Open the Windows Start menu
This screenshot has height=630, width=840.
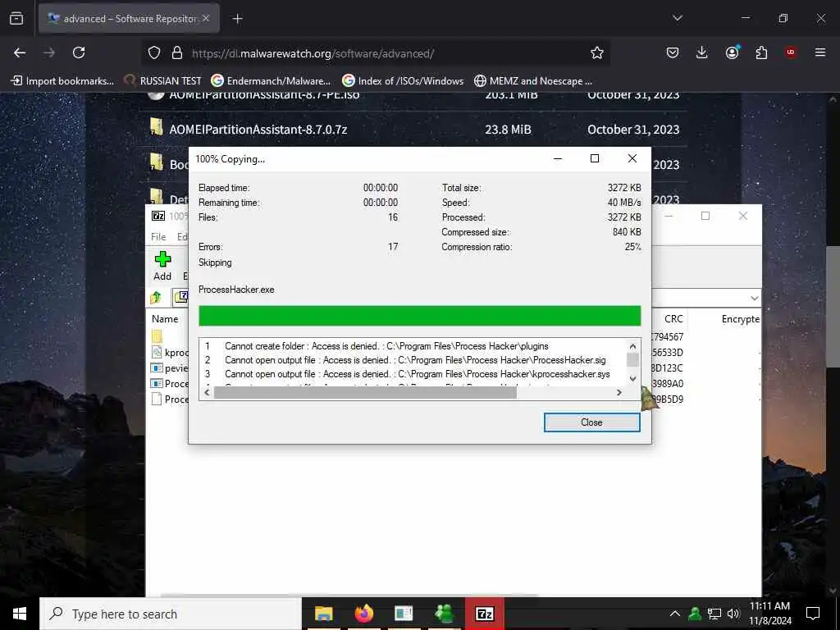click(20, 614)
